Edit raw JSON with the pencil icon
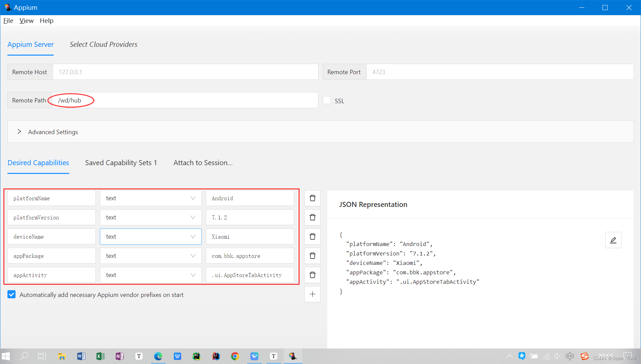 pos(613,240)
